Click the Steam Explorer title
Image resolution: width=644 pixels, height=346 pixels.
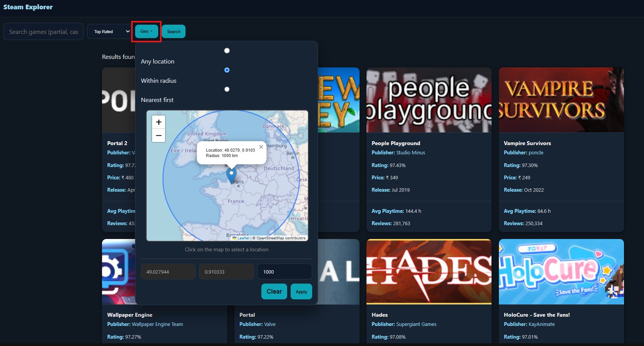28,7
